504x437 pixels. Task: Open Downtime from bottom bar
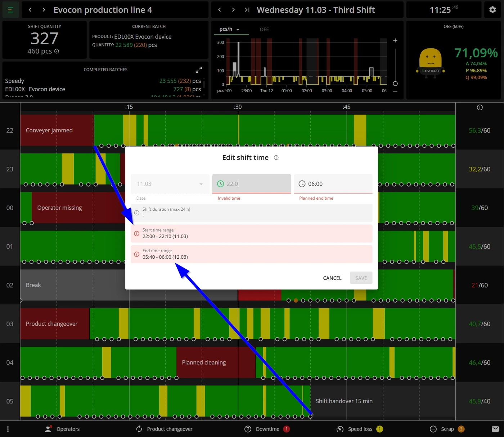click(267, 429)
